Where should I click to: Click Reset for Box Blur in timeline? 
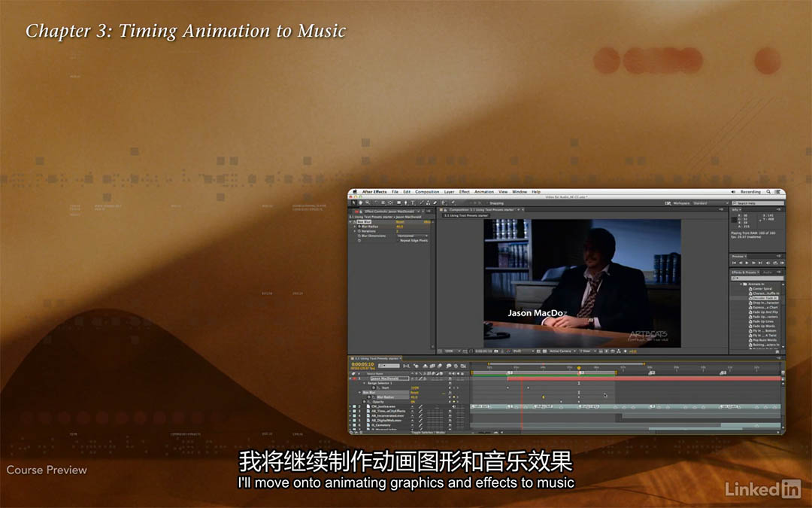pos(414,392)
